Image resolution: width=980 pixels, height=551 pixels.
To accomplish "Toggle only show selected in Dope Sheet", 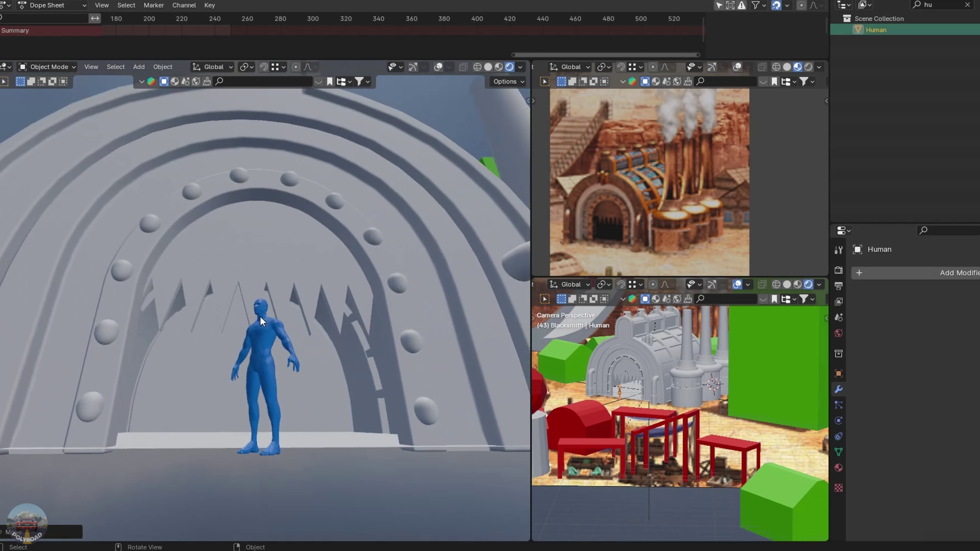I will tap(719, 5).
